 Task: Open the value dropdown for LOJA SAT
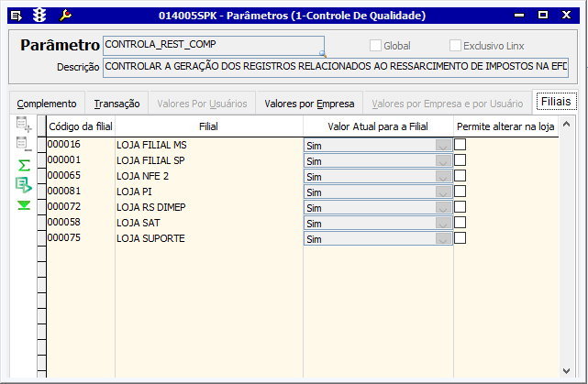pos(445,224)
